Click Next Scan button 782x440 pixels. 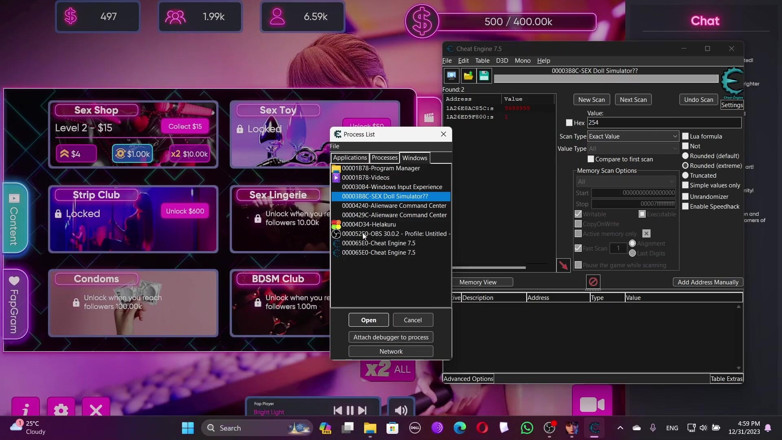click(633, 99)
